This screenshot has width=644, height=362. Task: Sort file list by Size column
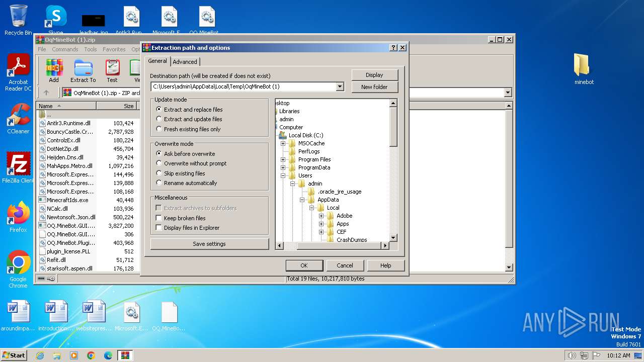117,106
